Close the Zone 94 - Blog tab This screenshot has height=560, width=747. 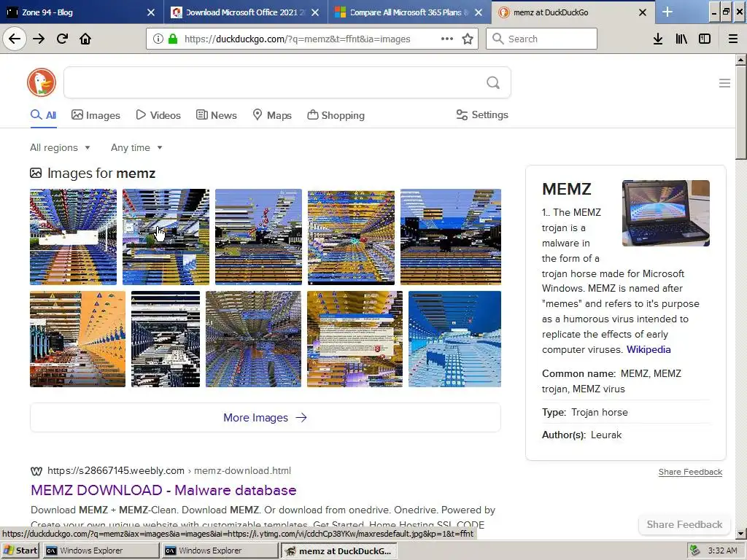point(150,12)
